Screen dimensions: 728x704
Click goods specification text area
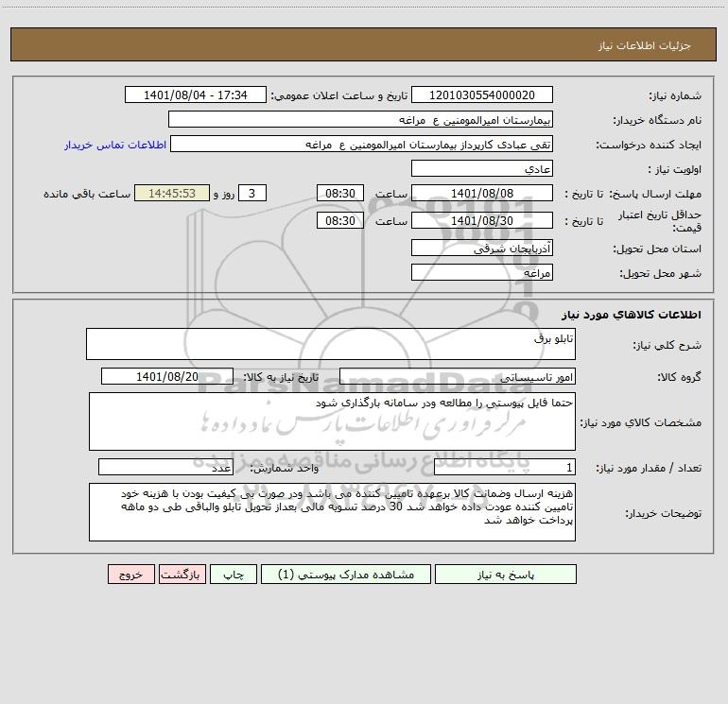tap(332, 421)
